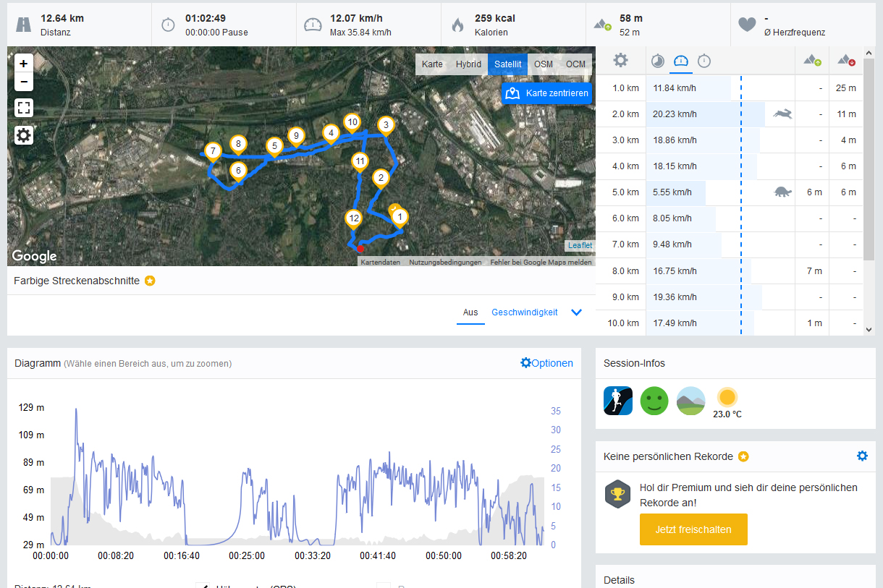The height and width of the screenshot is (588, 883).
Task: Zoom out on the map
Action: click(24, 82)
